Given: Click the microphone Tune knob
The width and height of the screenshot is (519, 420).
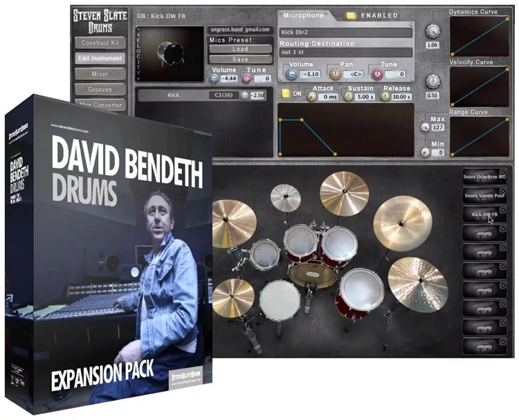Looking at the screenshot, I should [376, 74].
